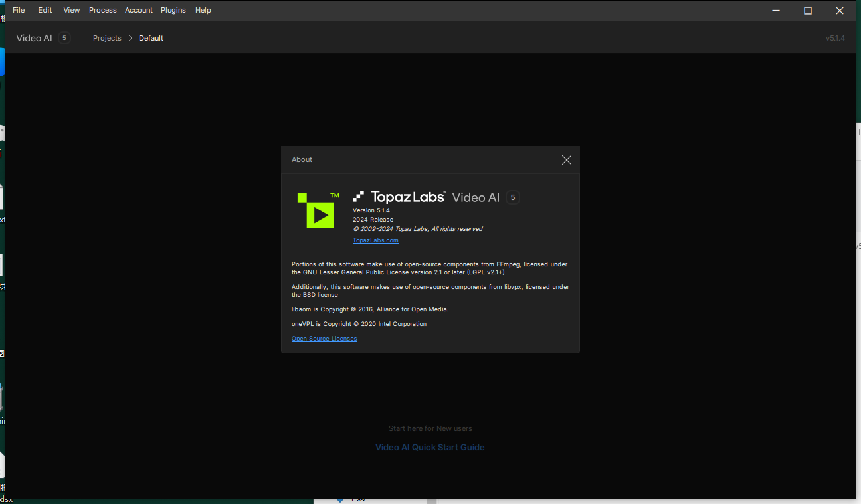
Task: Open the View menu
Action: click(x=72, y=10)
